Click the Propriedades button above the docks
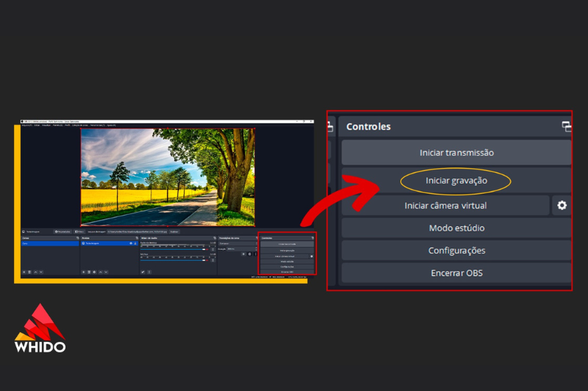Screen dimensions: 588x391 (63, 232)
